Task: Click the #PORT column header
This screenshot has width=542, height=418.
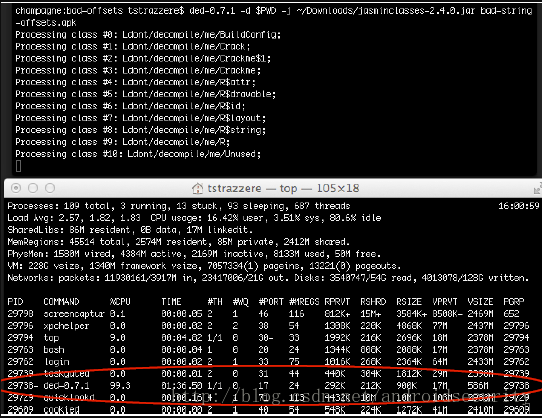Action: (271, 302)
